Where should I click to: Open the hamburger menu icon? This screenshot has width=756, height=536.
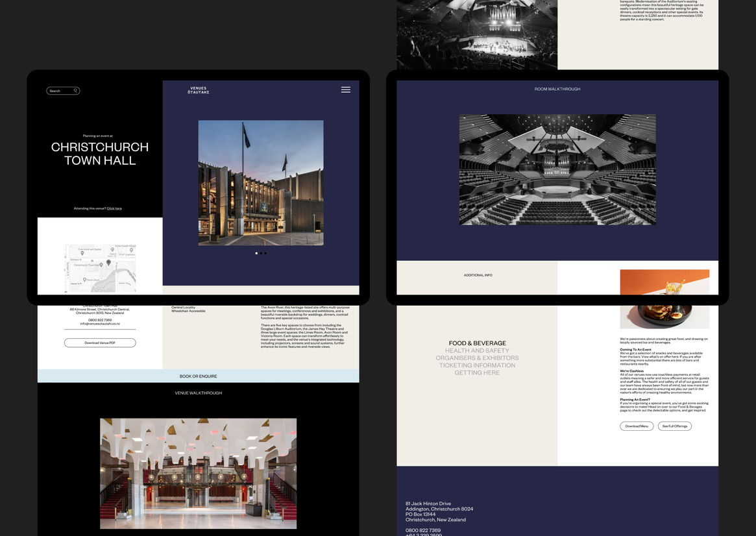[x=345, y=90]
